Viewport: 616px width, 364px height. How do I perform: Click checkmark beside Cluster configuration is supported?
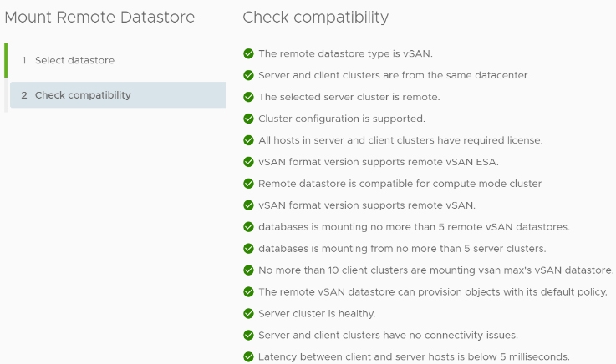[248, 119]
